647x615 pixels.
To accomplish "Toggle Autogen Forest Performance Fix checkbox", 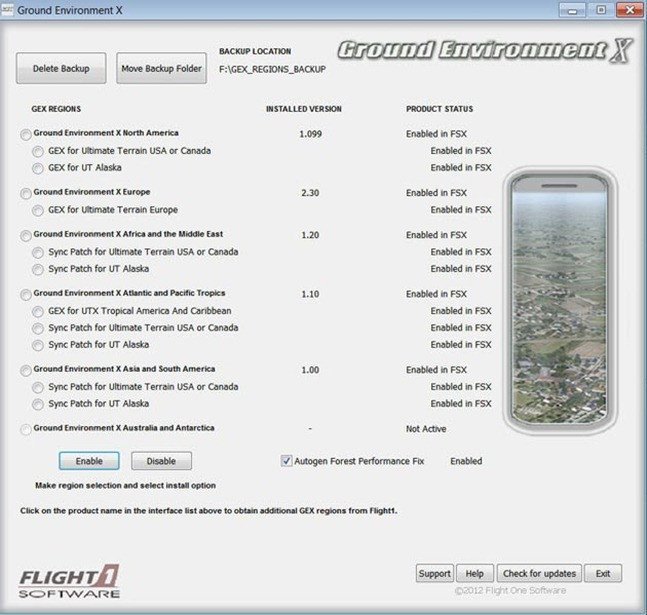I will (x=286, y=461).
